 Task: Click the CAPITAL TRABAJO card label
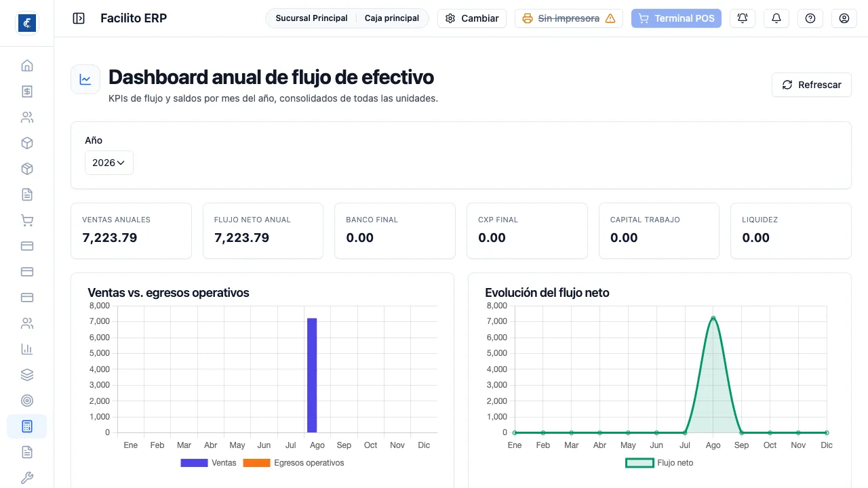pyautogui.click(x=645, y=220)
